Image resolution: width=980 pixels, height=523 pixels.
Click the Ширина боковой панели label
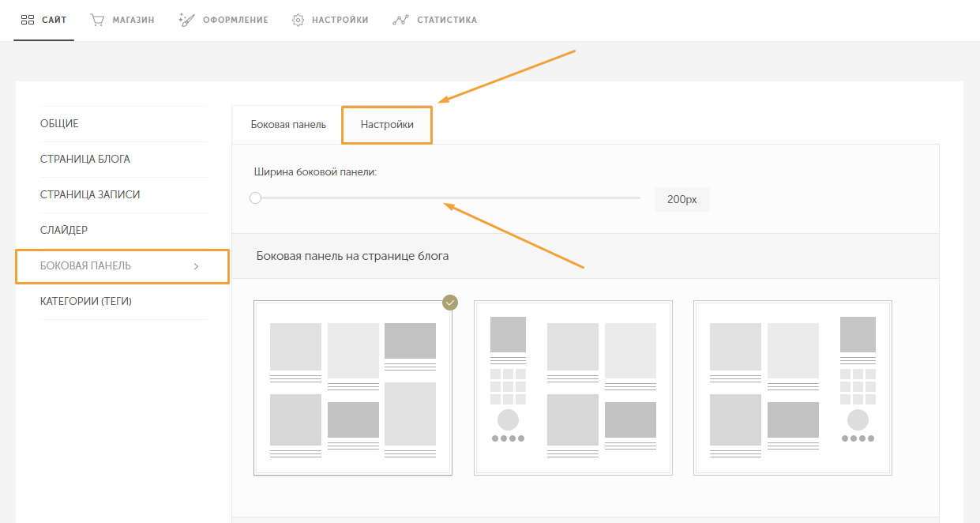pyautogui.click(x=316, y=171)
